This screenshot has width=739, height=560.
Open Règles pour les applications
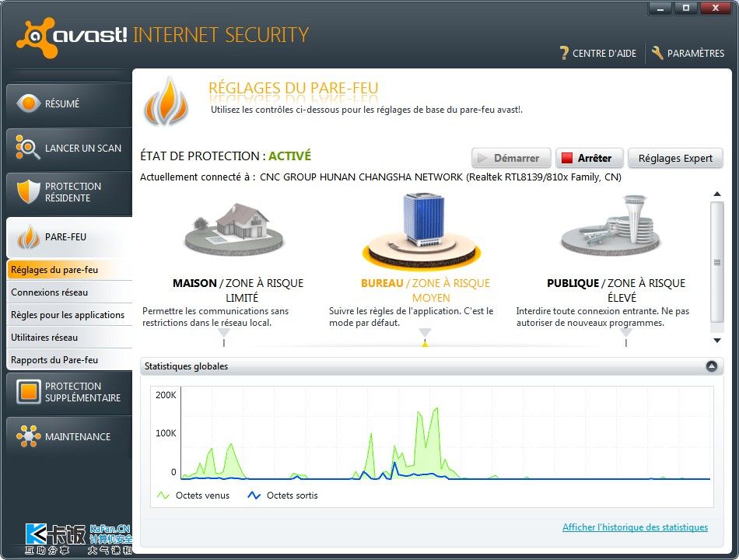[69, 315]
